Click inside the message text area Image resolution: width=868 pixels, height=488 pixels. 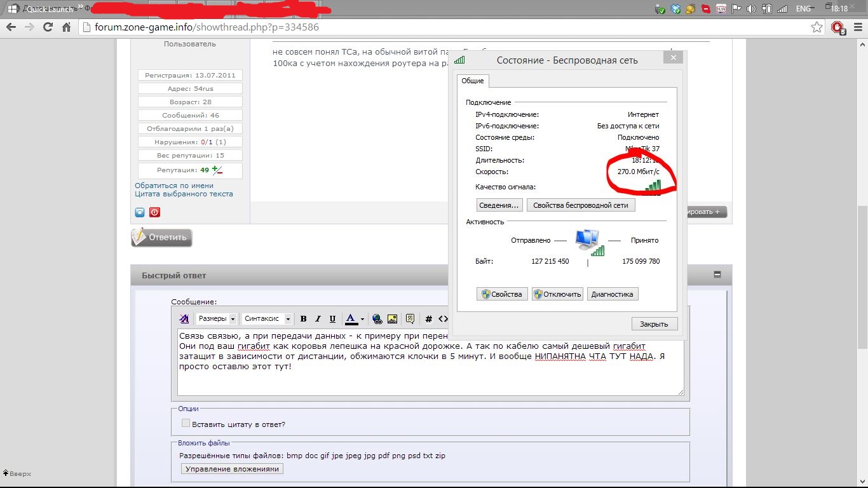[x=431, y=362]
